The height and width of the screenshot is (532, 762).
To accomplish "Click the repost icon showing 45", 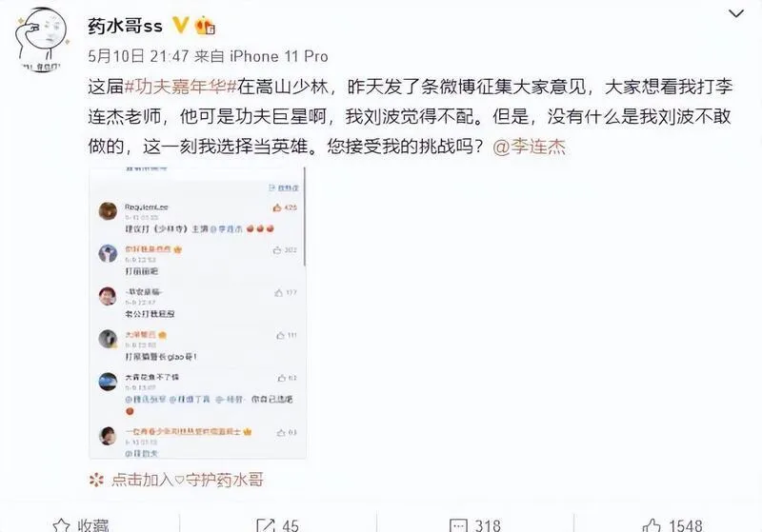I will click(266, 525).
